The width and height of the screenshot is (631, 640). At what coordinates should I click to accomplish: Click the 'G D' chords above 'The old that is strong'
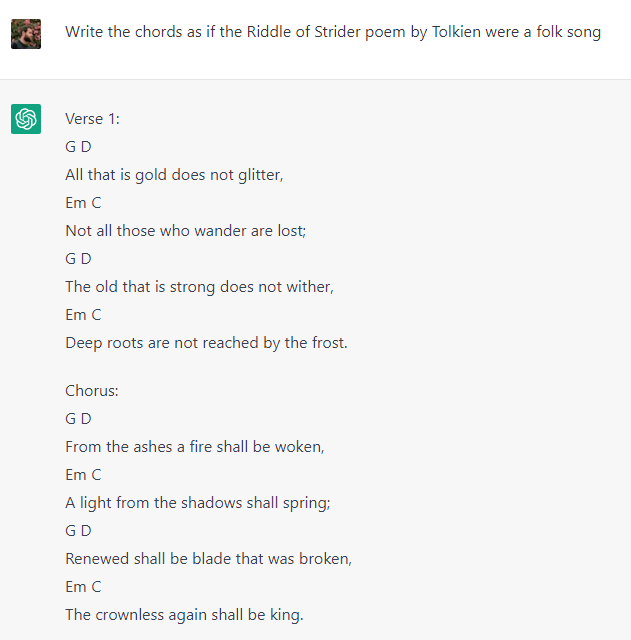coord(78,258)
